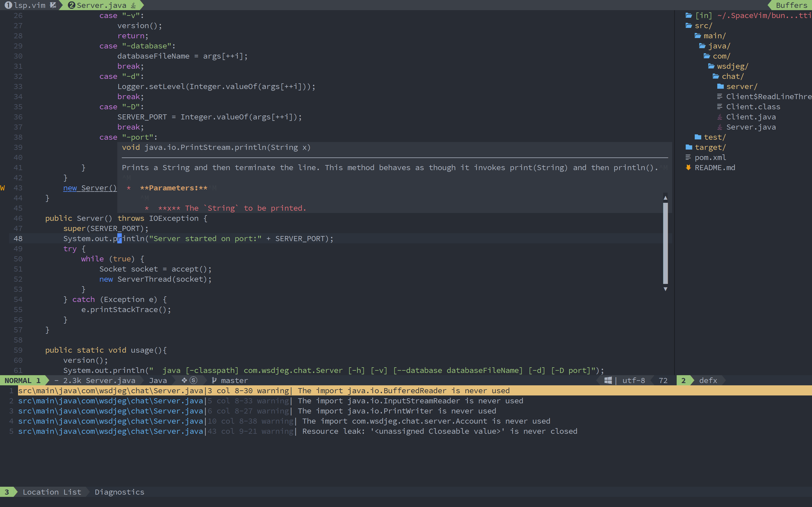Click the SpaceVim bundle folder icon
Screen dimensions: 812x507
[x=690, y=15]
